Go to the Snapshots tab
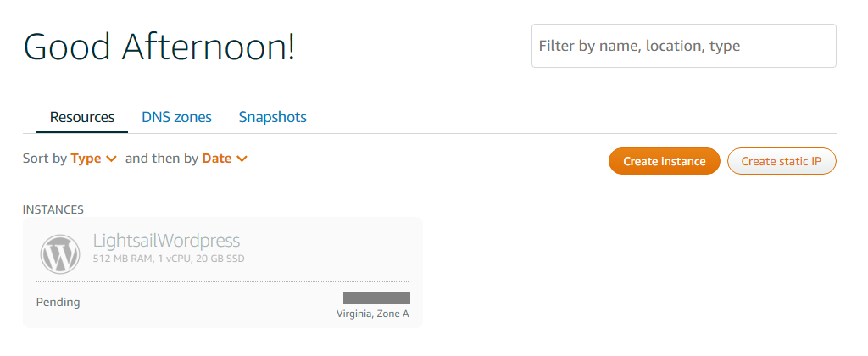 tap(272, 117)
